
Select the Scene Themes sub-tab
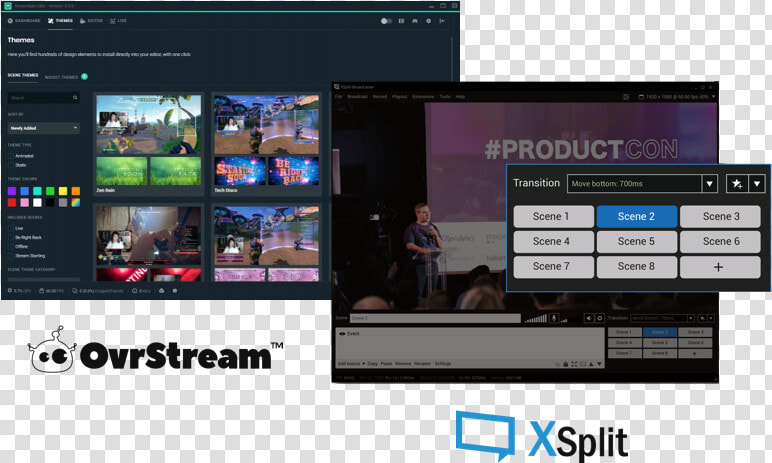tap(23, 75)
